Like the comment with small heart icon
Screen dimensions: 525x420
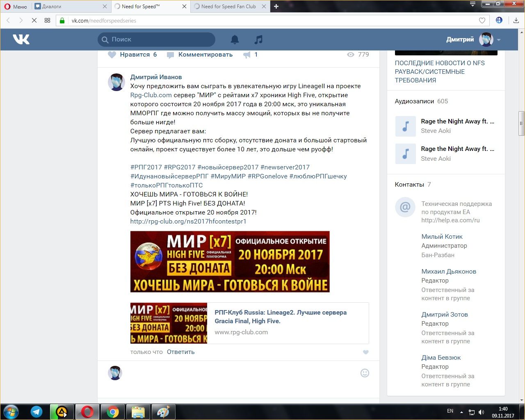tap(366, 352)
